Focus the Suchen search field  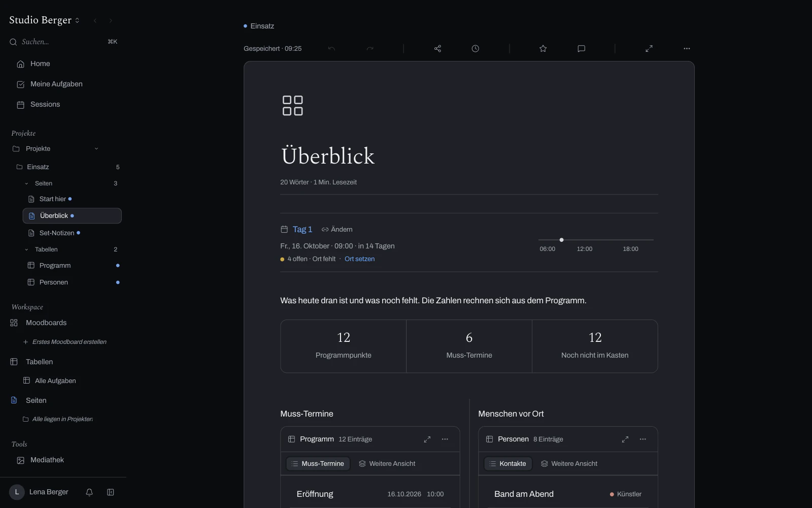click(x=63, y=42)
